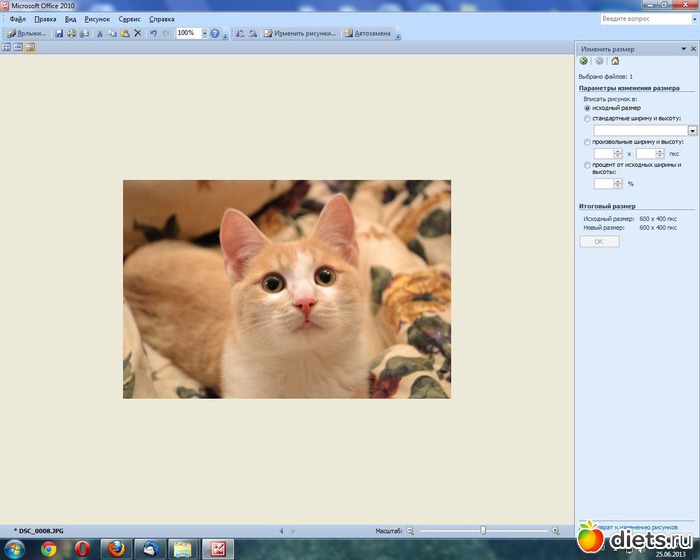Open the 'Рисунок' menu
The height and width of the screenshot is (560, 700).
97,19
